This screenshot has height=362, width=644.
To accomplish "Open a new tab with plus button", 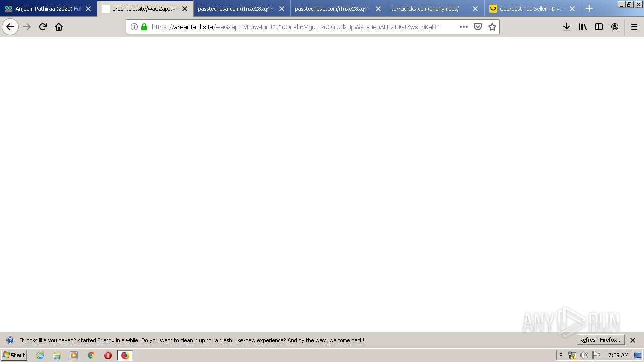I will point(589,8).
